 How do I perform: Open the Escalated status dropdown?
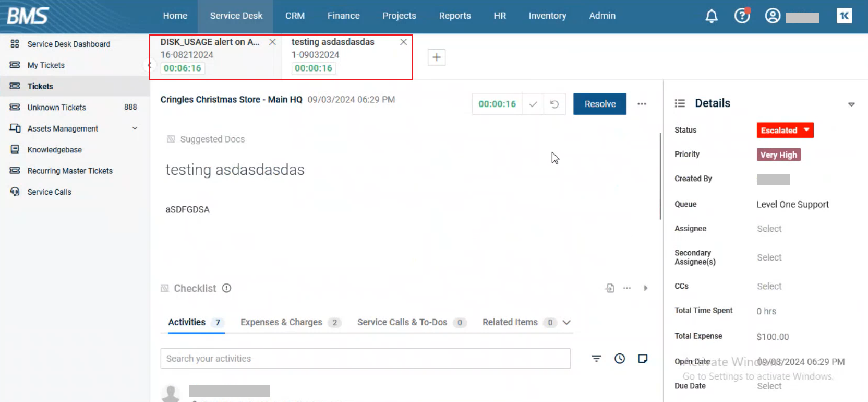785,130
